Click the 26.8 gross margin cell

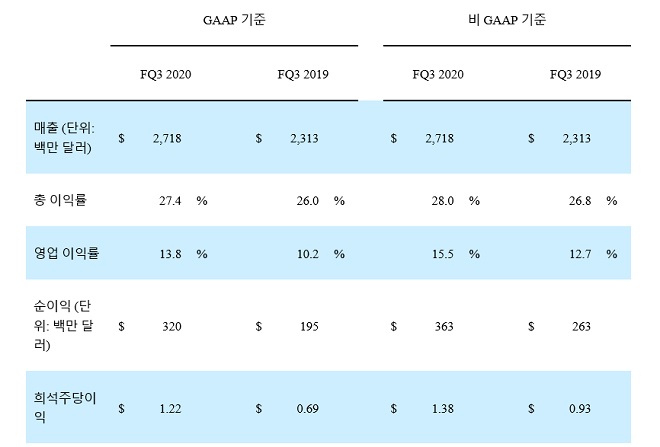[x=578, y=201]
